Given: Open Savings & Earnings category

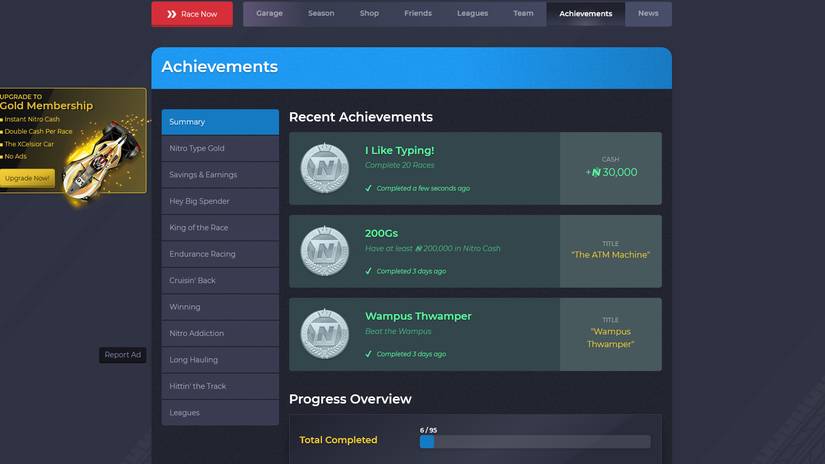Looking at the screenshot, I should click(x=220, y=175).
